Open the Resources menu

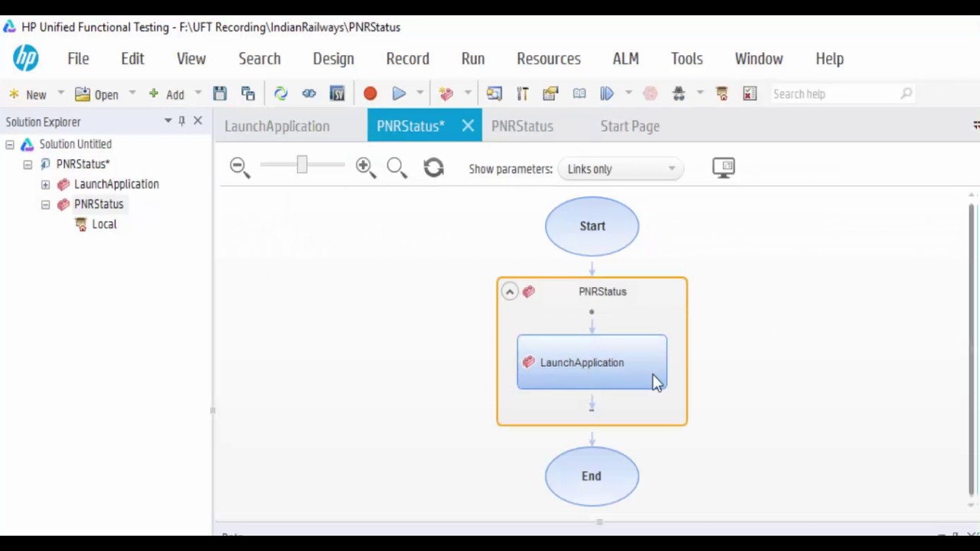pos(548,59)
